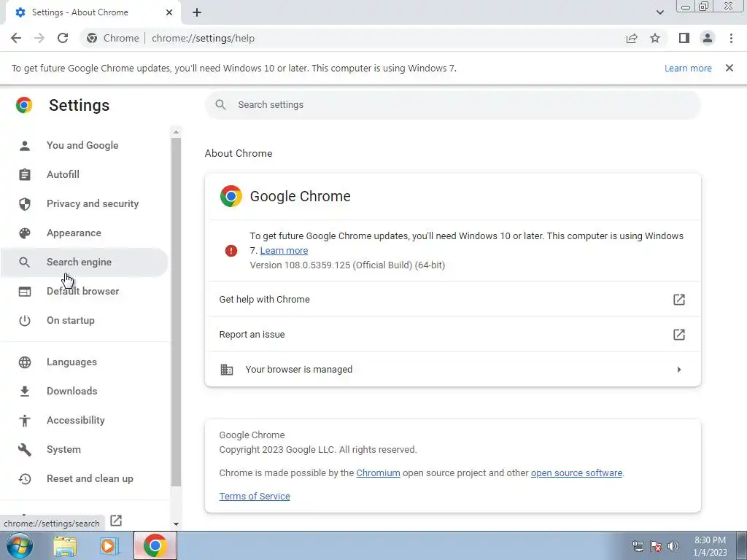747x560 pixels.
Task: Click the network icon in system tray
Action: [638, 546]
